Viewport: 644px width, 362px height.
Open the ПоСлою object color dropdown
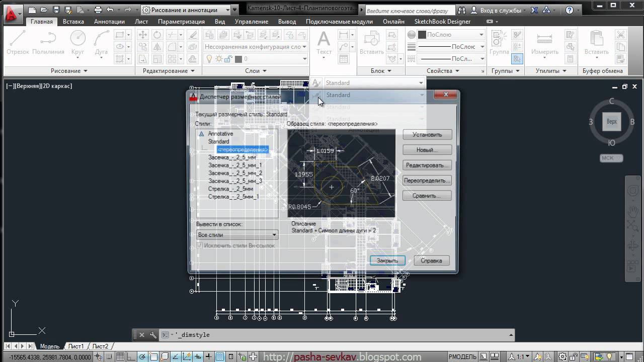(x=451, y=35)
